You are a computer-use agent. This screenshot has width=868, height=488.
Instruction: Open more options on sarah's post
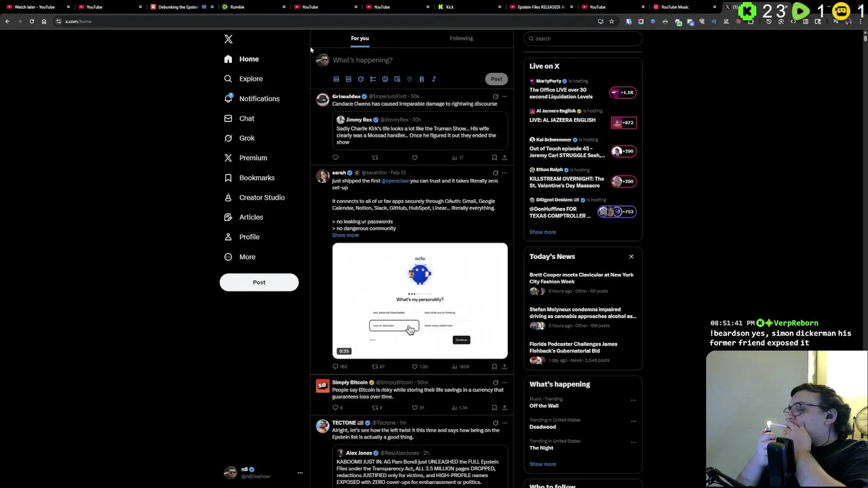coord(505,173)
